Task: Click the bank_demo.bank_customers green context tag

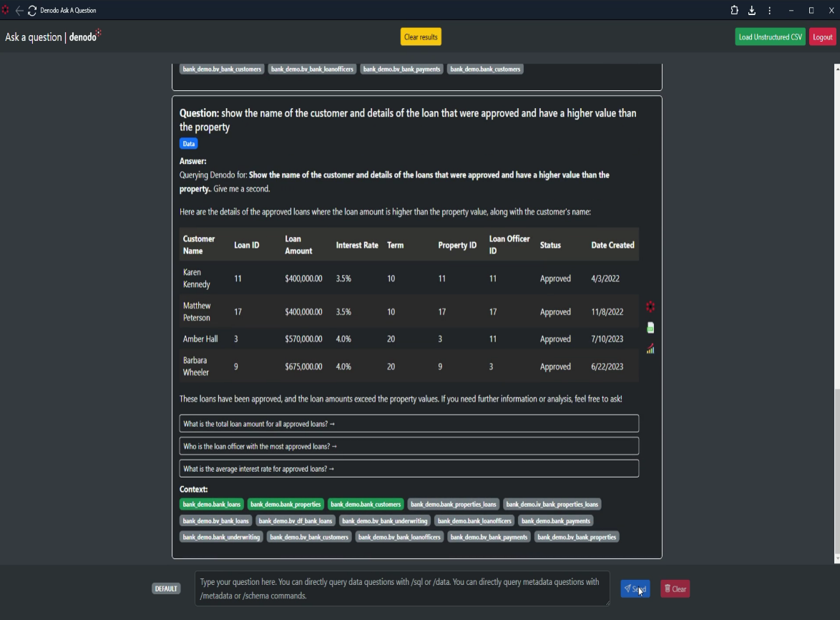Action: pyautogui.click(x=366, y=505)
